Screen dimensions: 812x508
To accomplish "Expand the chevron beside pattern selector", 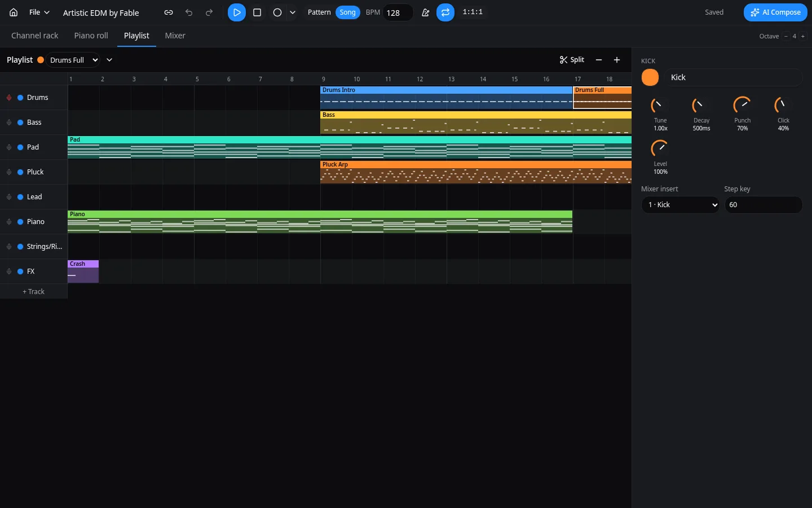I will (109, 60).
